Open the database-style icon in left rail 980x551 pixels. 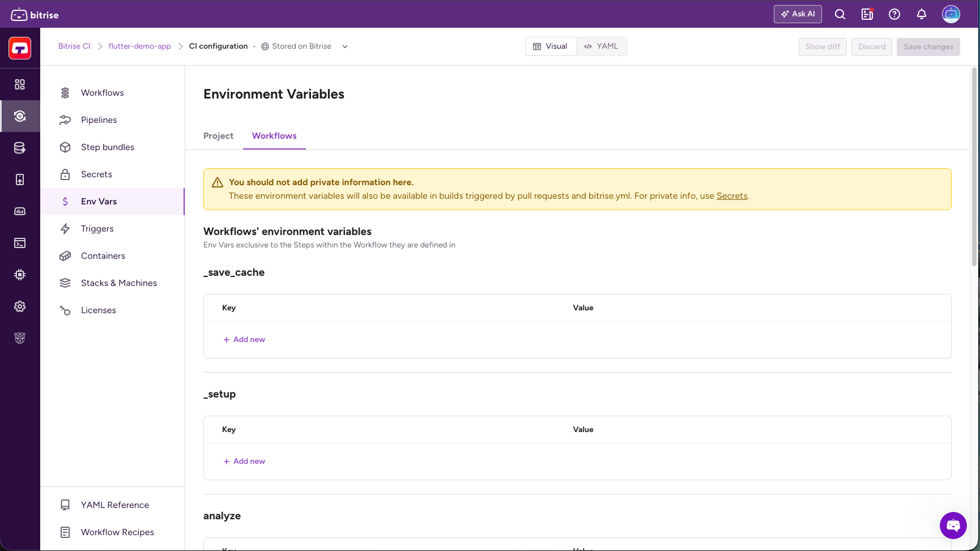[20, 148]
